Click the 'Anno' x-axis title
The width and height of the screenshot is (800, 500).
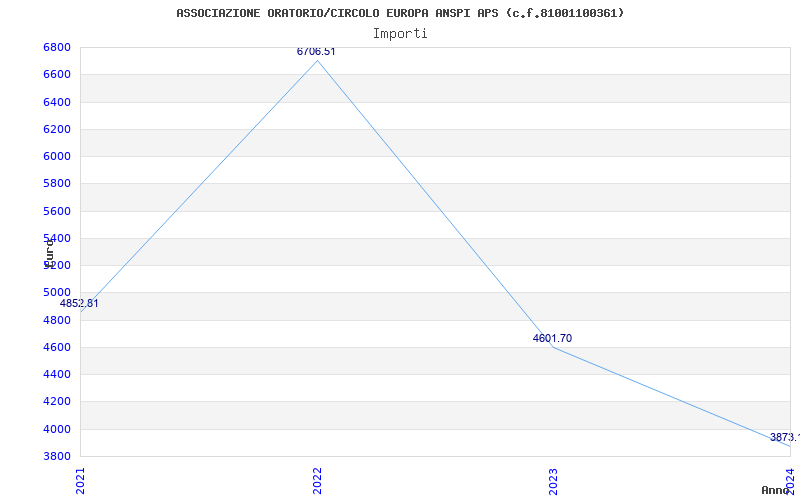[x=775, y=490]
